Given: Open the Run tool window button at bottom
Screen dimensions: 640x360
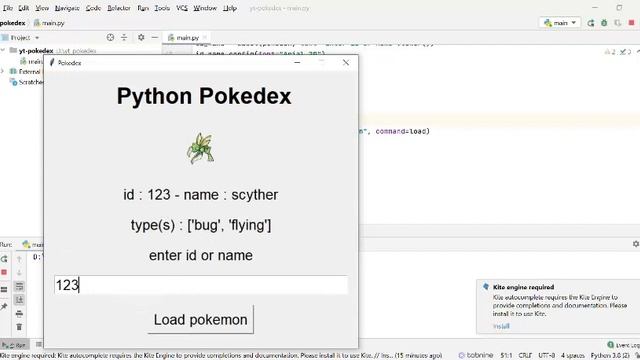Looking at the screenshot, I should coord(14,345).
